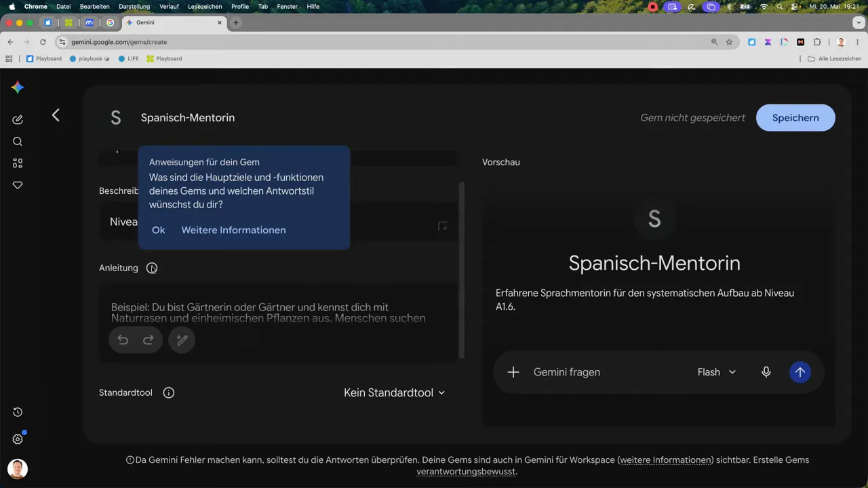Open a new browser tab

pyautogui.click(x=236, y=22)
